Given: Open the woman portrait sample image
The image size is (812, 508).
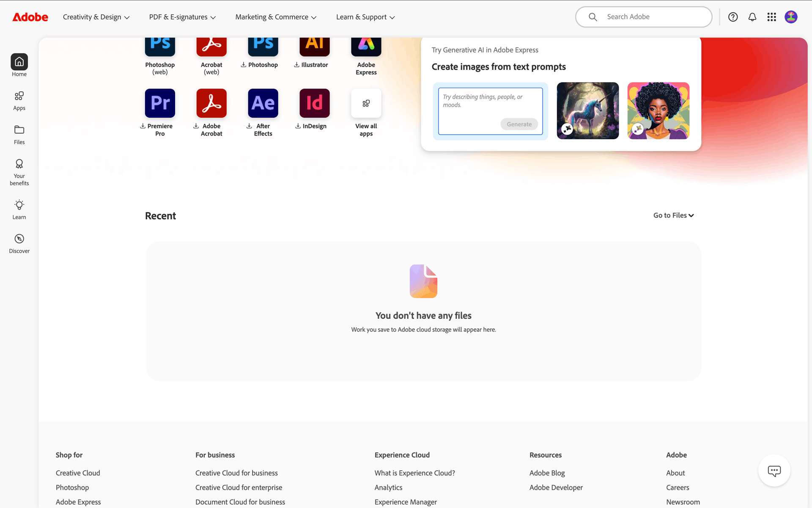Looking at the screenshot, I should pos(658,110).
